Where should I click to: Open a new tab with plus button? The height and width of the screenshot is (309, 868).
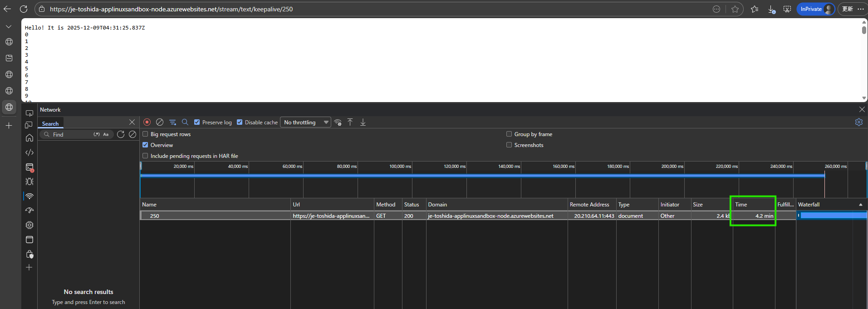[x=9, y=125]
